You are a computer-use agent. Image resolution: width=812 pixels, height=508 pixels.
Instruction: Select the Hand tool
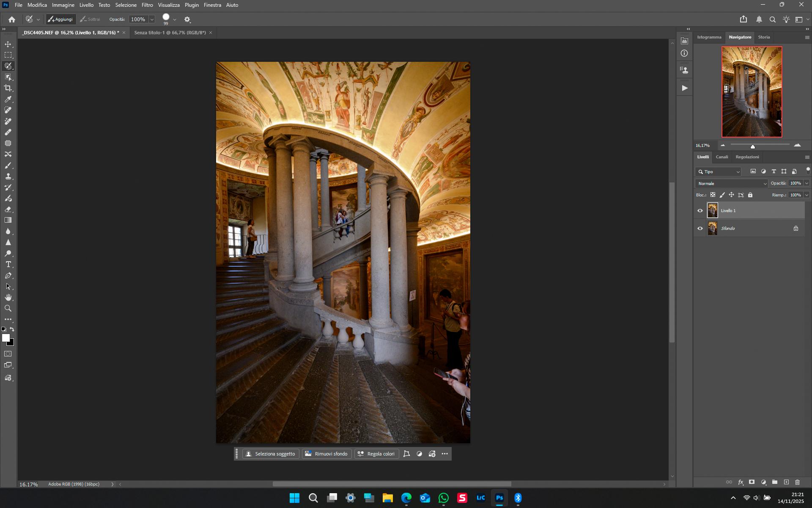pos(8,298)
